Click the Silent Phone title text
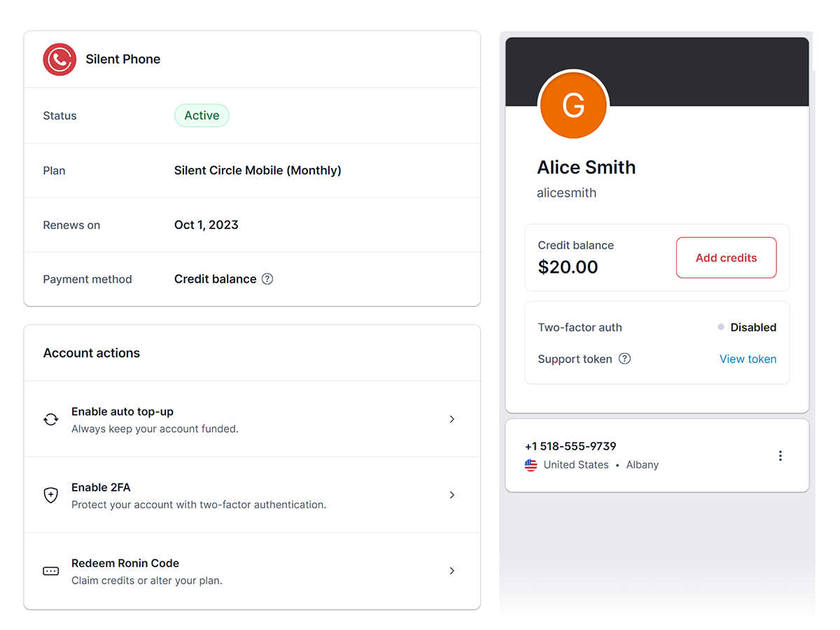The width and height of the screenshot is (840, 630). [x=123, y=59]
